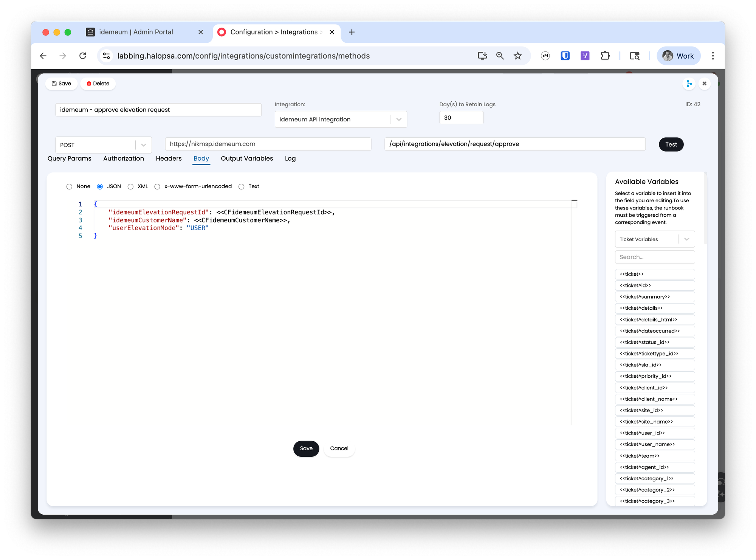
Task: Open the Integration dropdown
Action: coord(341,119)
